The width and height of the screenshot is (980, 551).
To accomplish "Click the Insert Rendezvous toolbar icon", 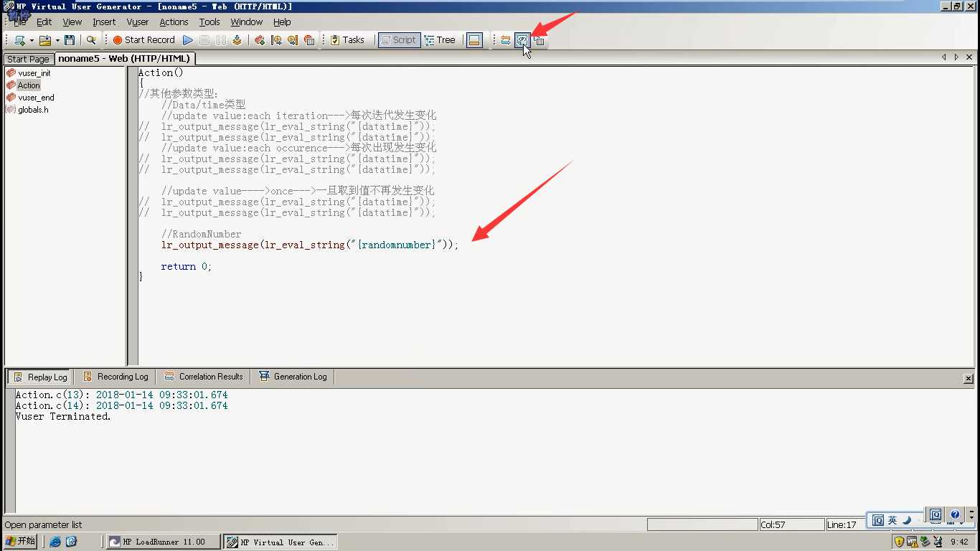I will [x=293, y=40].
